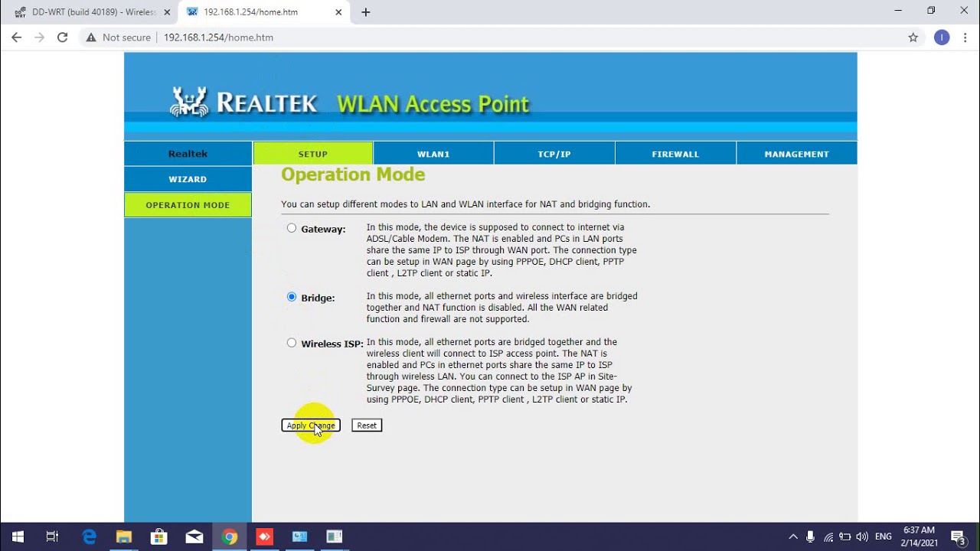Image resolution: width=980 pixels, height=551 pixels.
Task: Click the Wireless ISP label text
Action: tap(332, 344)
